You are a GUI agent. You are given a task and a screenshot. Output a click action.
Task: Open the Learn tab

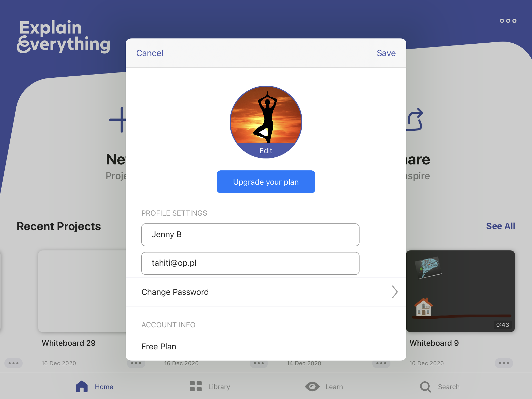point(327,386)
